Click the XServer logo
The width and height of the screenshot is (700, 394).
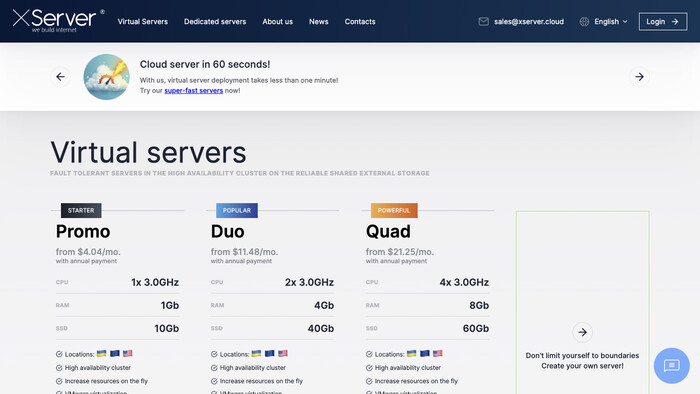(58, 20)
